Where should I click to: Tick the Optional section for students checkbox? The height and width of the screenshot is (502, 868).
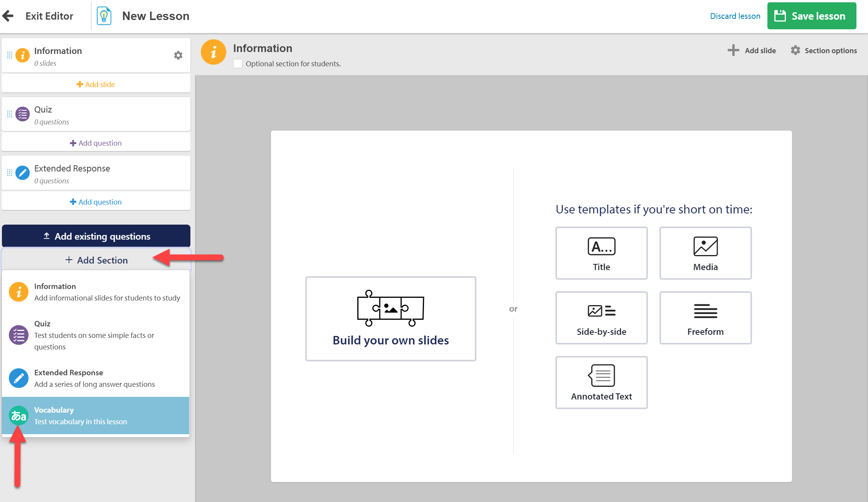(238, 64)
